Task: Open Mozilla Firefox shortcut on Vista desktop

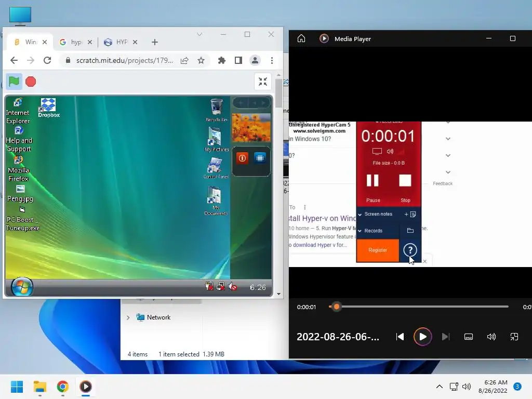Action: pyautogui.click(x=18, y=169)
